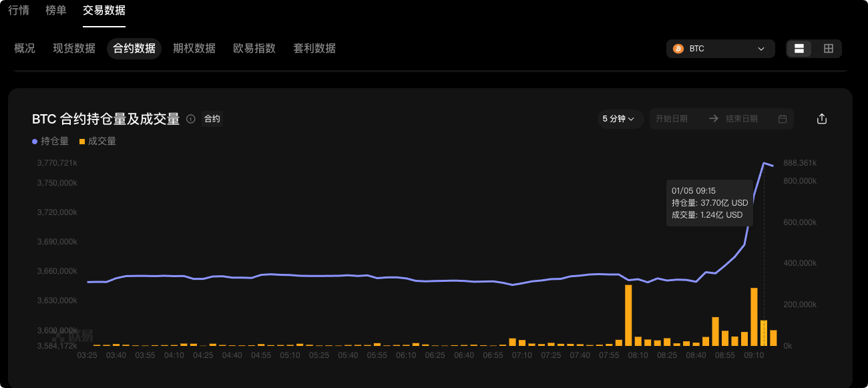Switch to single-column list layout view

(799, 49)
